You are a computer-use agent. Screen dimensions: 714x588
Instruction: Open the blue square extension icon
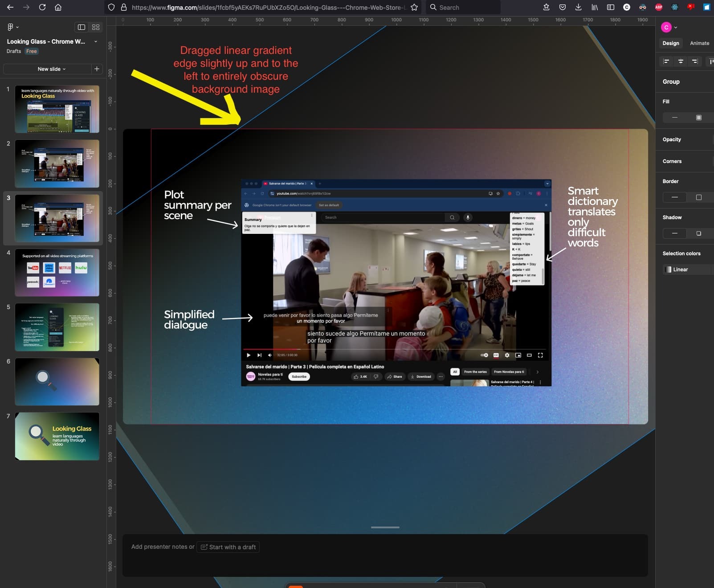(x=706, y=7)
